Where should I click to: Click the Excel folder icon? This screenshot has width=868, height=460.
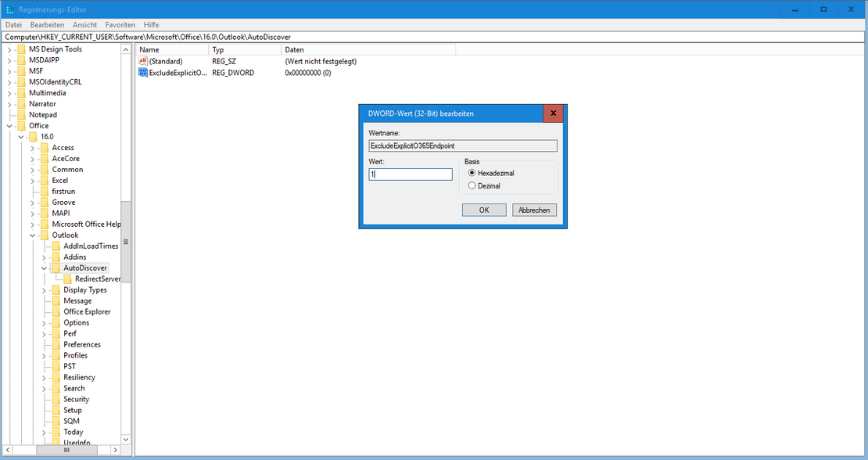[x=45, y=181]
